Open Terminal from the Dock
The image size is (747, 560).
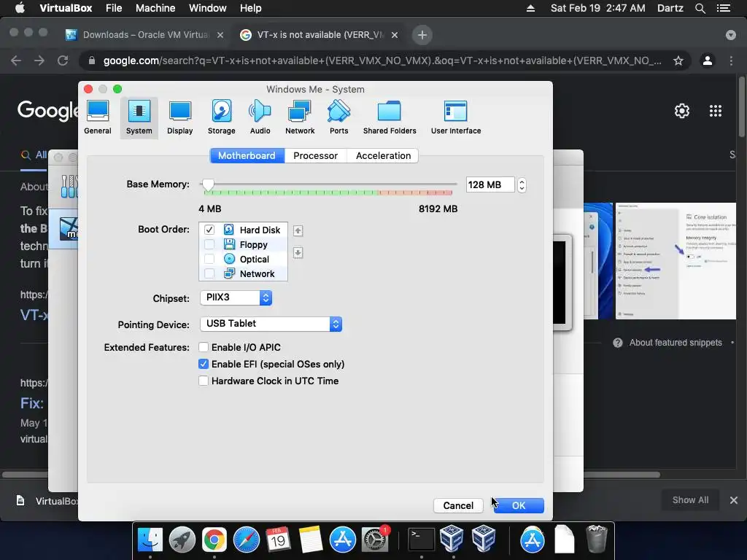[421, 540]
